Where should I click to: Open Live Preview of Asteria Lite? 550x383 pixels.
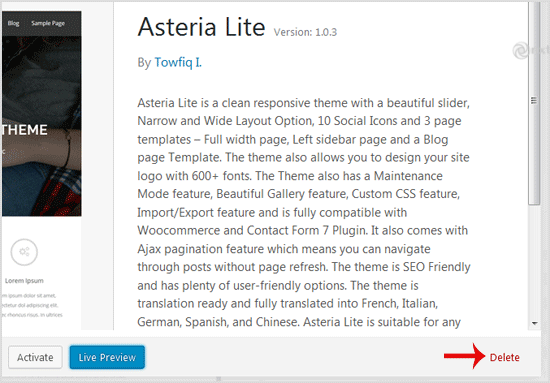tap(107, 357)
